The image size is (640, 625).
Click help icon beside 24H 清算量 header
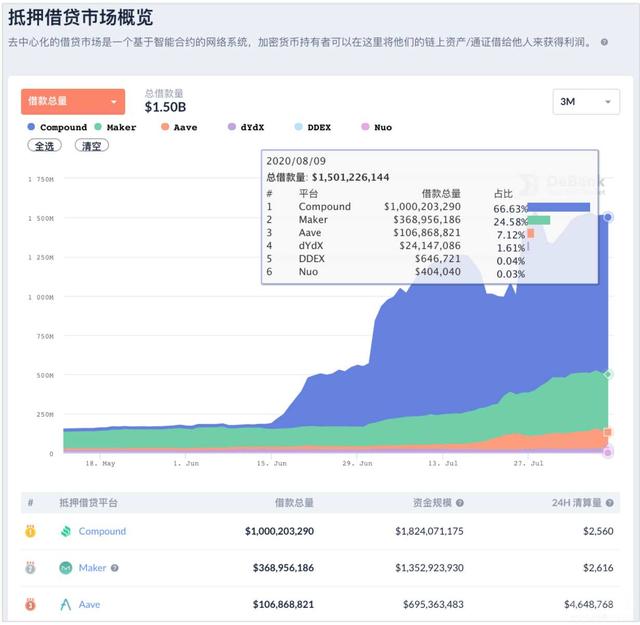point(609,503)
